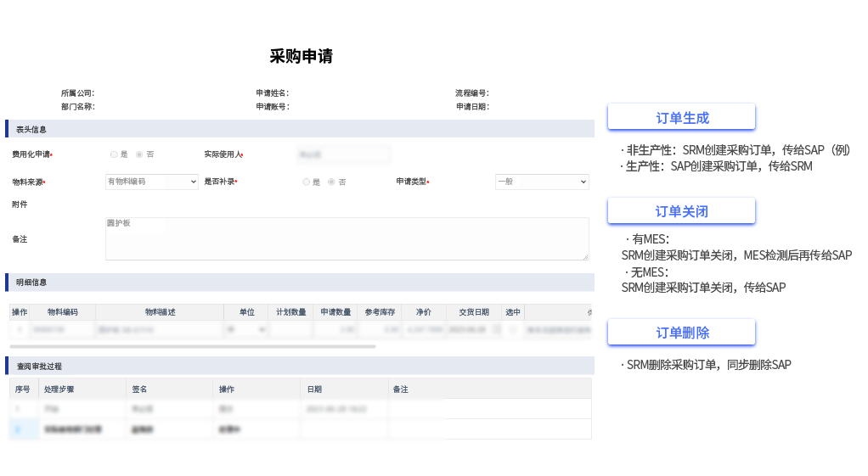Open the 物料来源 dropdown
The height and width of the screenshot is (476, 868).
coord(151,182)
